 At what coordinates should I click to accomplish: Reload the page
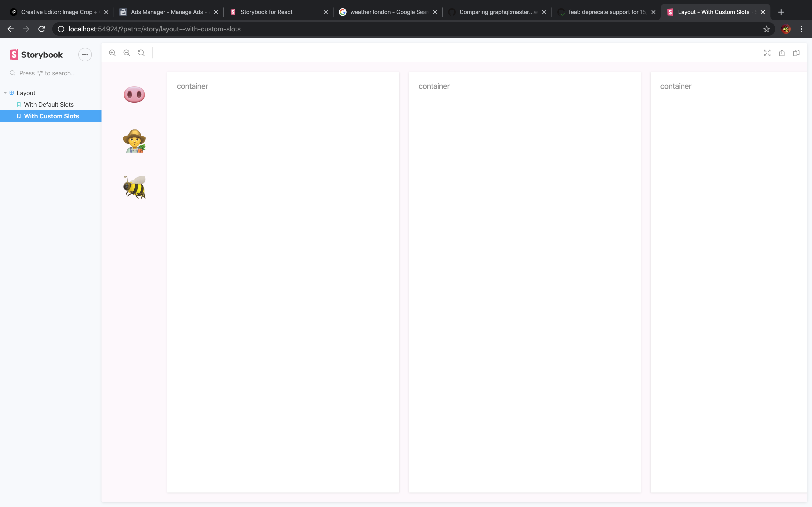42,29
